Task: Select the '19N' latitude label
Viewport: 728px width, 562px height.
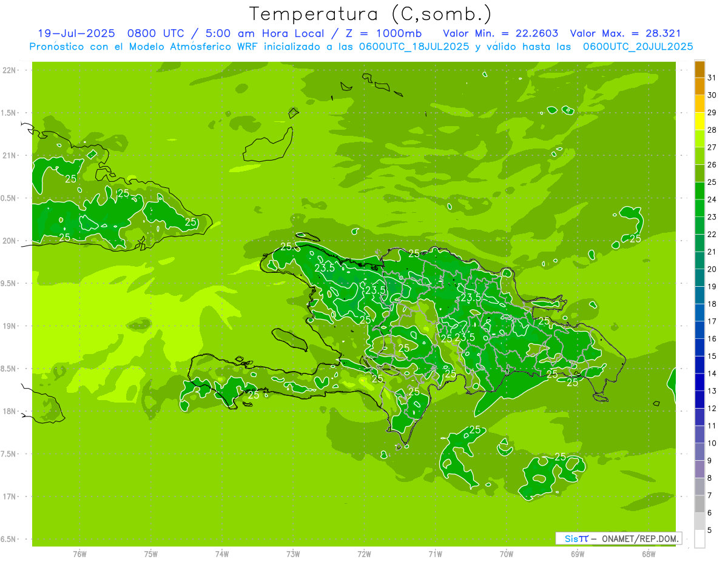Action: click(10, 326)
